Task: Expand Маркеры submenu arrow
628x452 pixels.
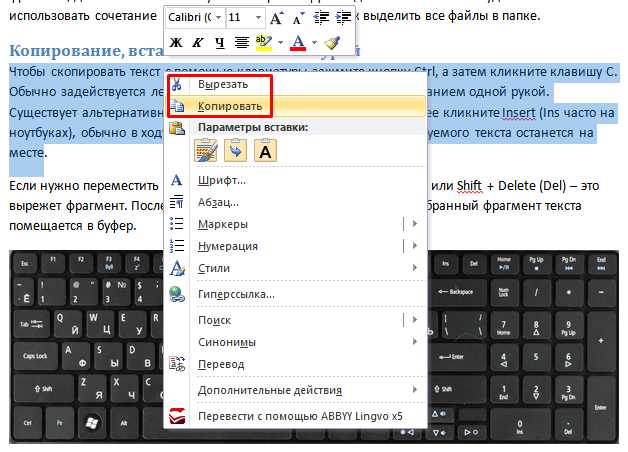Action: coord(415,224)
